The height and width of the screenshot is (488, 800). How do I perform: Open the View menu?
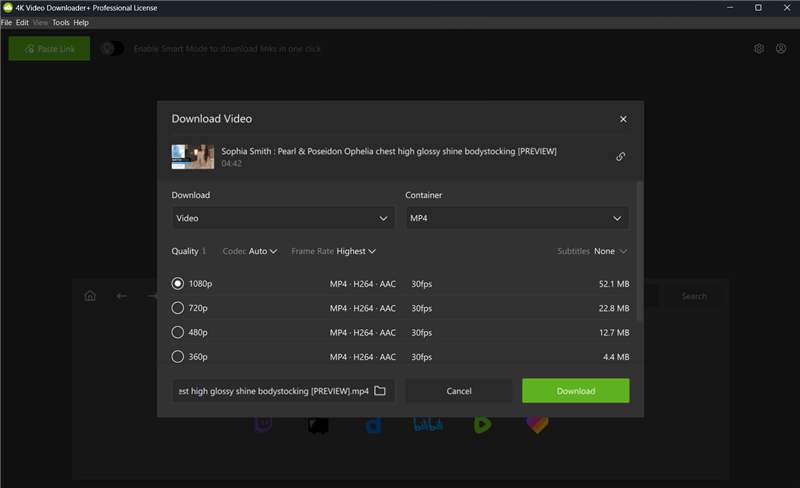click(x=40, y=22)
